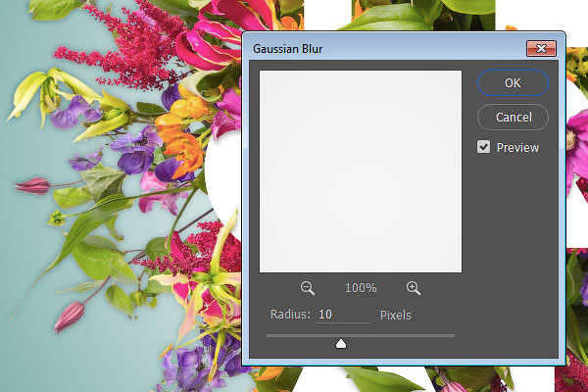Click the Gaussian Blur title text
The image size is (588, 392).
click(287, 49)
